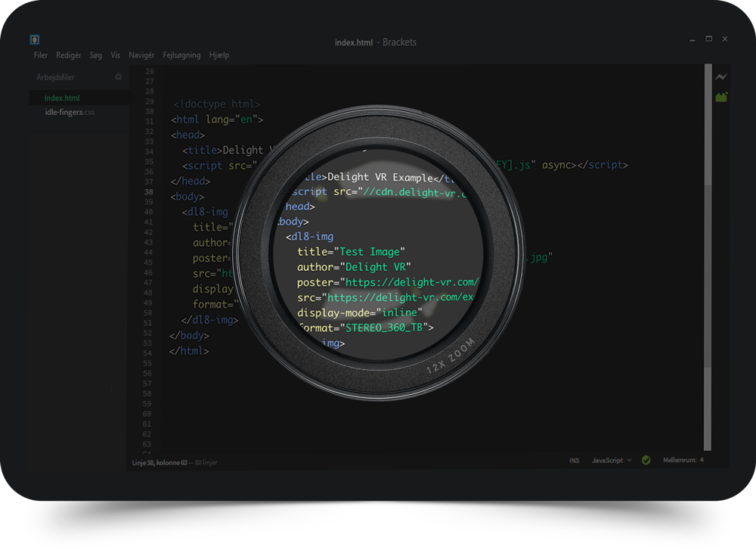756x550 pixels.
Task: Click the 'Linje 38, kolonne 63' cursor status
Action: [x=160, y=463]
